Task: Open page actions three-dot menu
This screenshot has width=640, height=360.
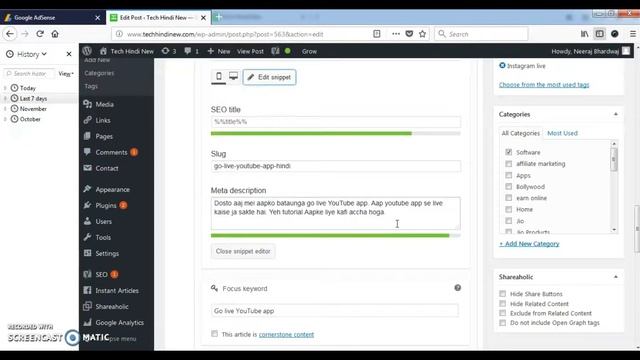Action: pyautogui.click(x=396, y=34)
